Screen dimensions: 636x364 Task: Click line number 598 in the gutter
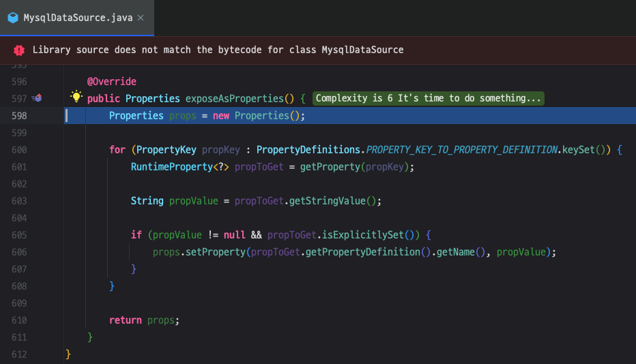[19, 116]
